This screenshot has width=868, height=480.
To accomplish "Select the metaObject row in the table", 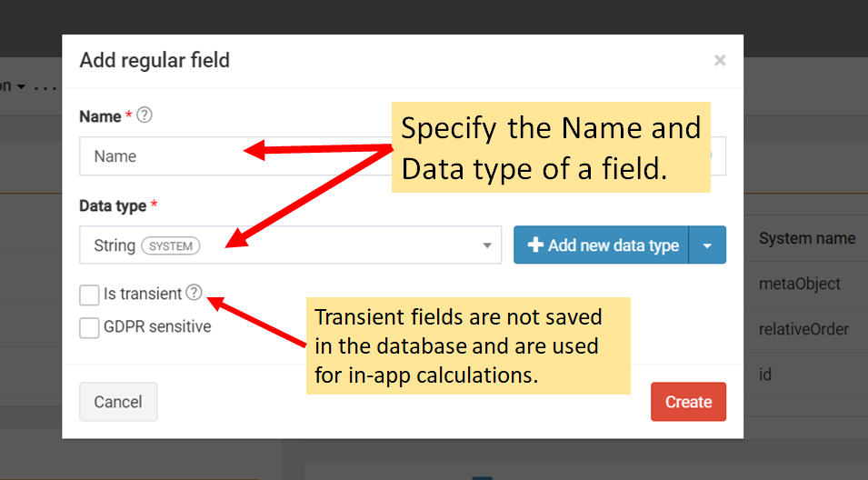I will tap(799, 284).
